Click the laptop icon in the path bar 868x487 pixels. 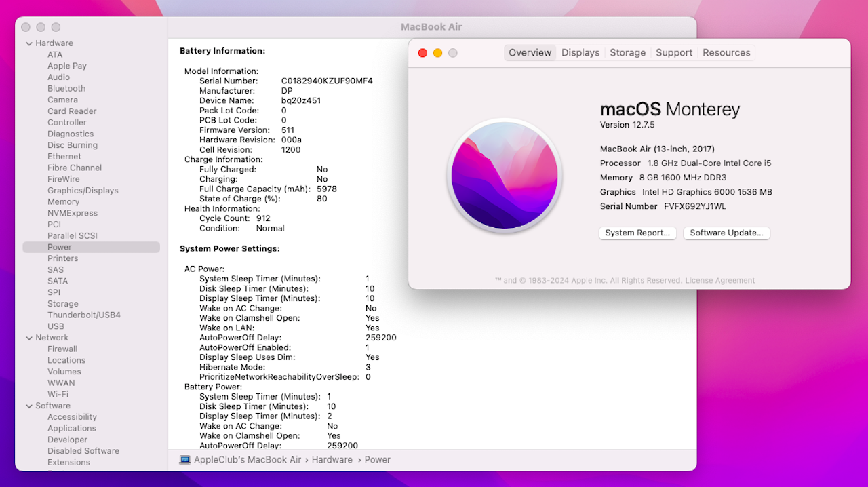[x=184, y=459]
